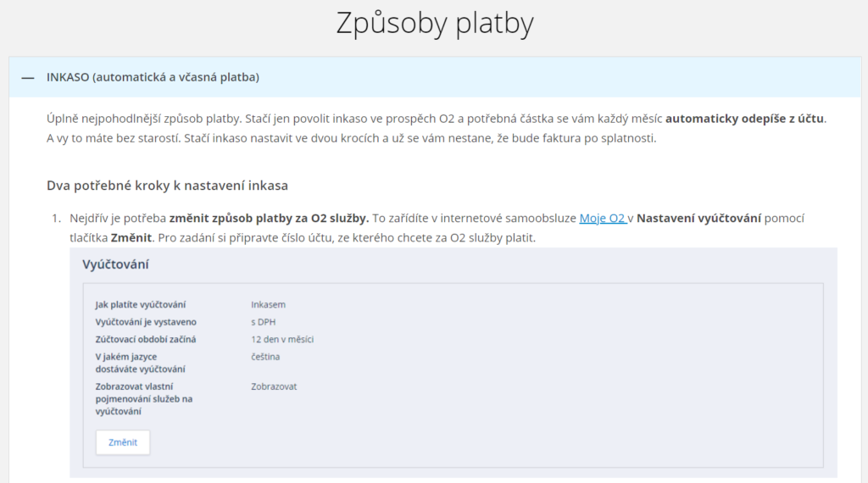Click bold text automaticky odepíše z účtu
This screenshot has height=483, width=868.
pyautogui.click(x=744, y=119)
